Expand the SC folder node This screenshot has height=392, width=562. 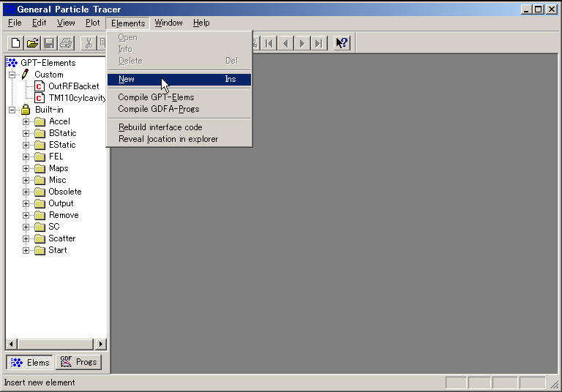26,227
